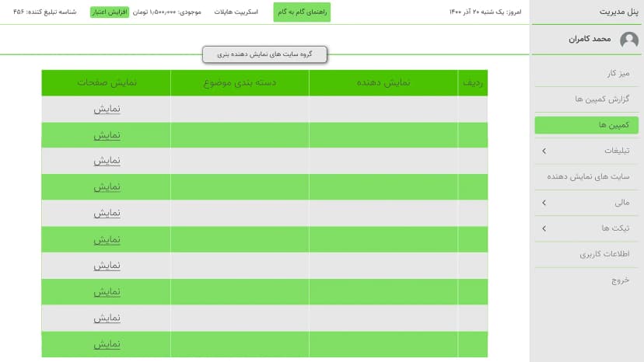Click the راهنمای گام به گام button
The width and height of the screenshot is (644, 362).
(302, 12)
